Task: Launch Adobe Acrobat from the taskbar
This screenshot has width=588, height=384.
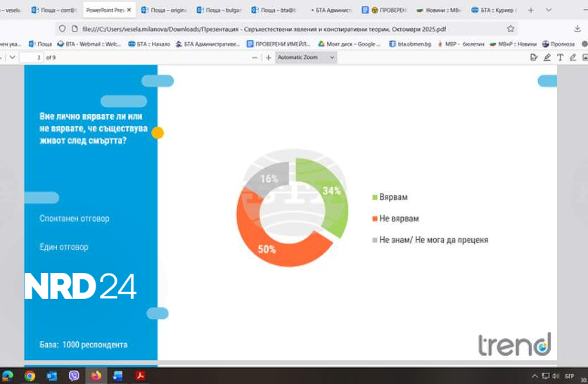Action: tap(140, 376)
